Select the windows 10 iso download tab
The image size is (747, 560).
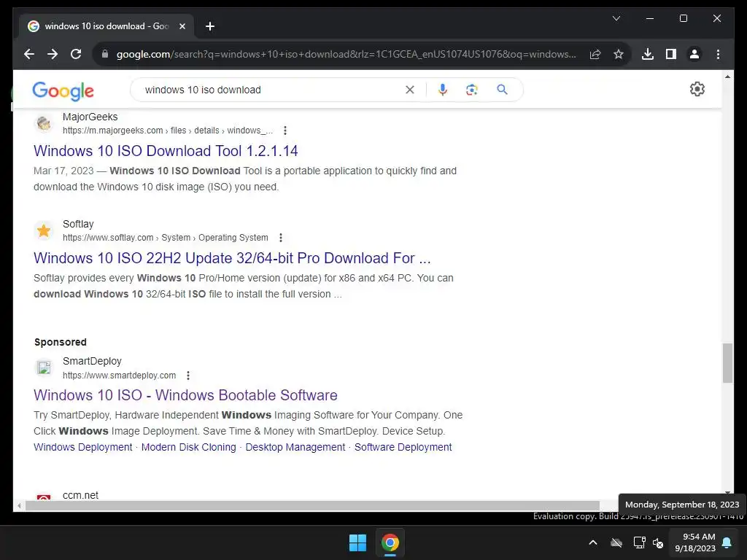click(x=107, y=26)
